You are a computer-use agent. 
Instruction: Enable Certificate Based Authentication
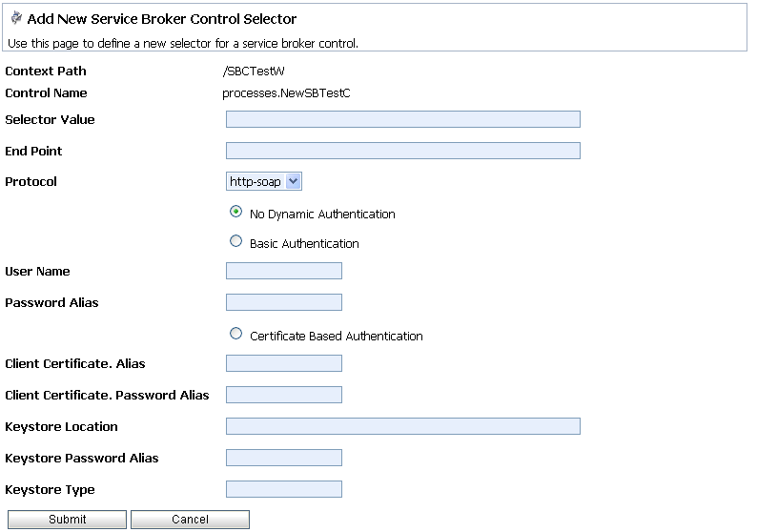click(235, 334)
